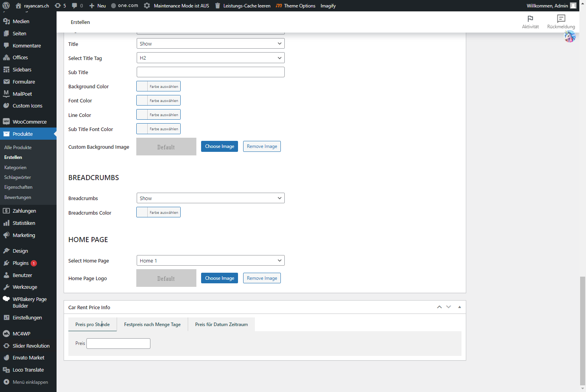Screen dimensions: 586x392
Task: Open WPBakery Page Builder menu
Action: 28,302
